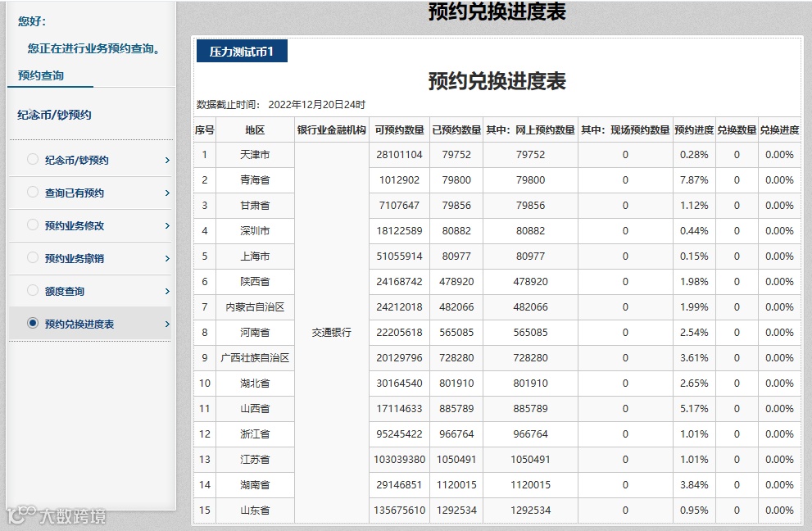The height and width of the screenshot is (531, 812).
Task: Click the 135675610 available quantity value
Action: 399,510
